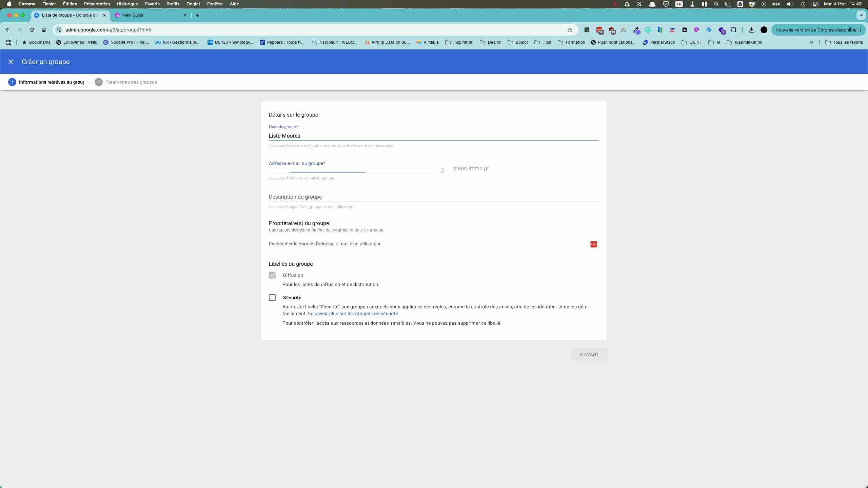This screenshot has width=868, height=488.
Task: Toggle the Diffusion checkbox
Action: point(272,275)
